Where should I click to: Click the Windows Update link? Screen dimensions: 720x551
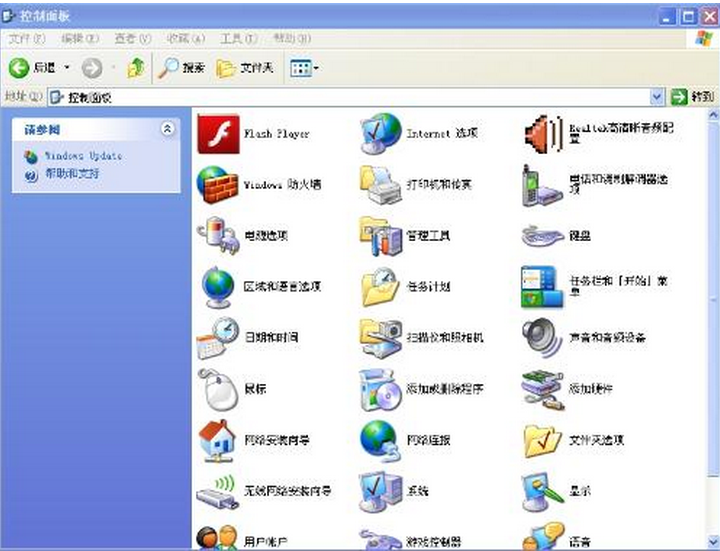point(83,156)
